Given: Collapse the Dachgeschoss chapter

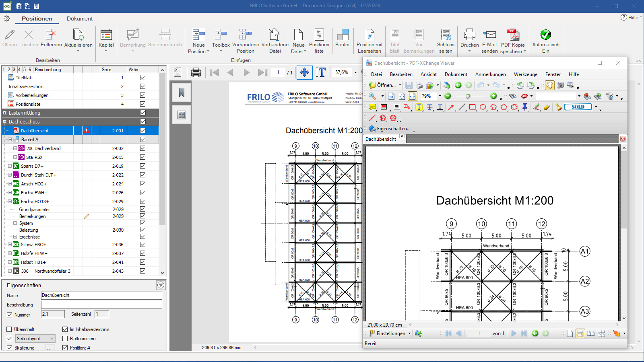Looking at the screenshot, I should point(5,122).
